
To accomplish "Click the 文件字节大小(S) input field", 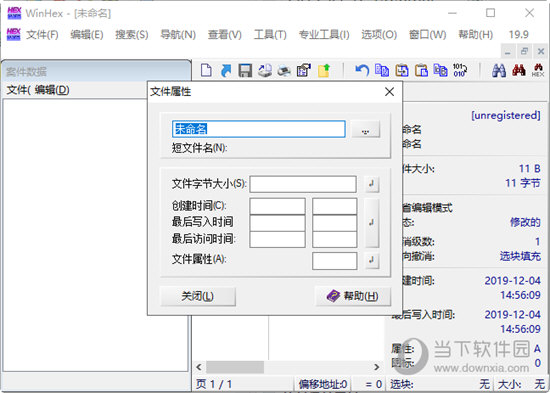I will click(x=303, y=184).
